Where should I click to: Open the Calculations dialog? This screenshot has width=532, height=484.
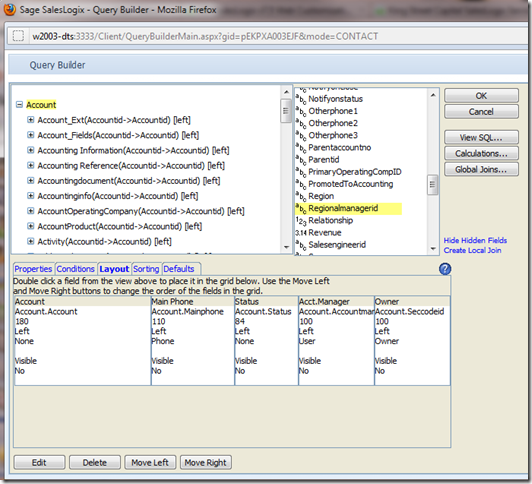point(481,153)
